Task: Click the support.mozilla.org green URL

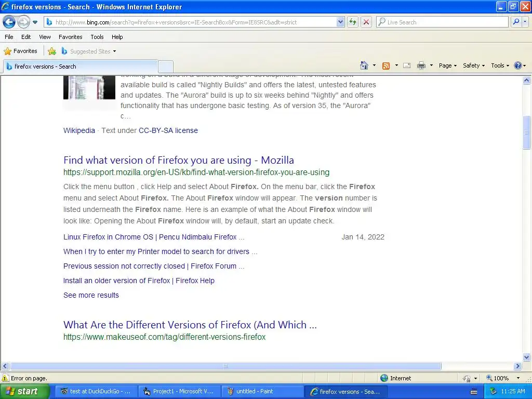Action: pyautogui.click(x=196, y=172)
